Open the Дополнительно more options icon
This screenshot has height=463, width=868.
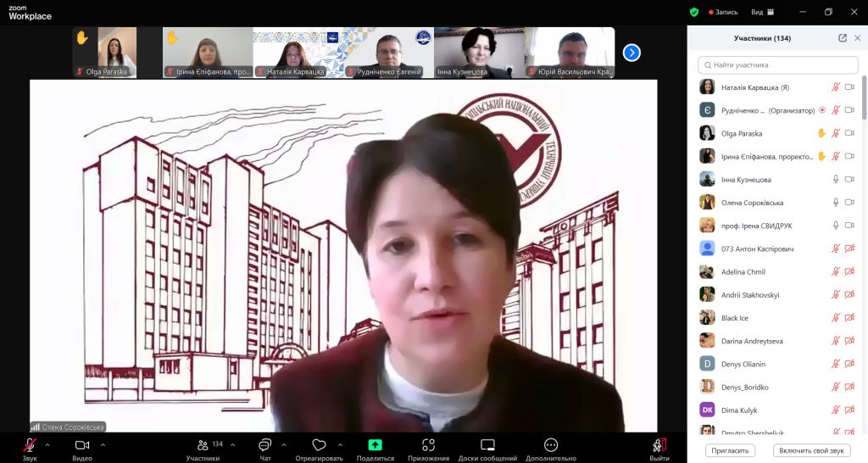[551, 445]
